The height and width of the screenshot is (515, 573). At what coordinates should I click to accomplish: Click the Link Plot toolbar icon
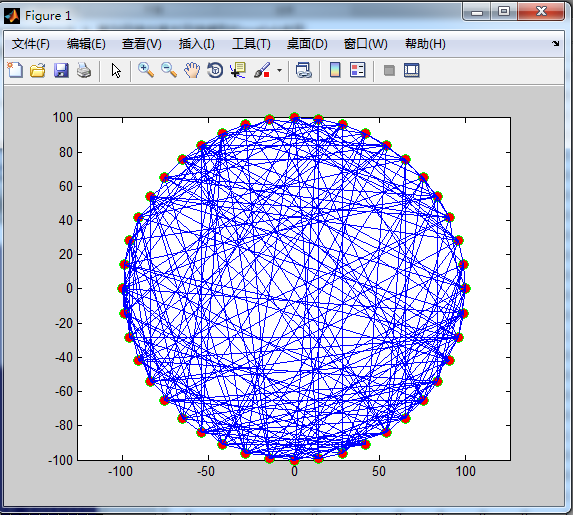click(x=304, y=70)
